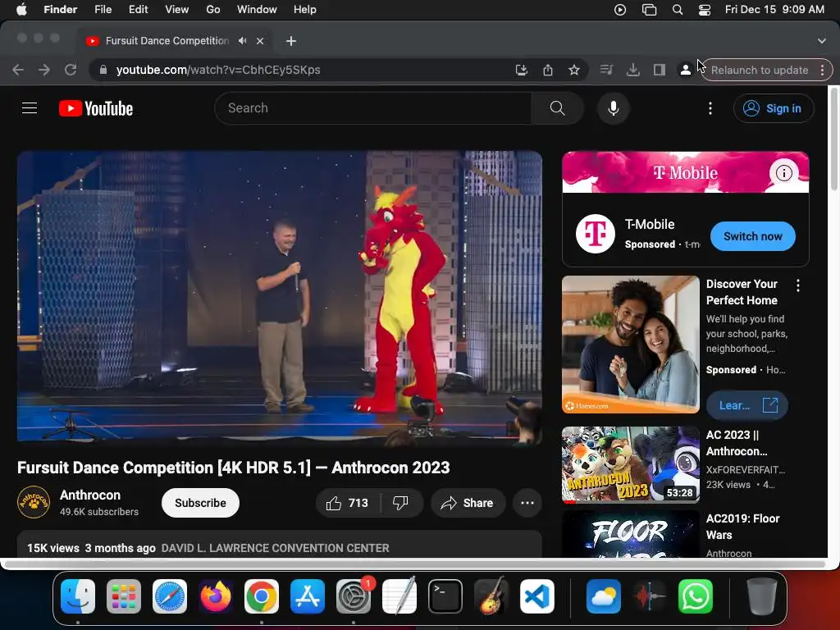
Task: Open Finder from the Dock
Action: pyautogui.click(x=78, y=596)
